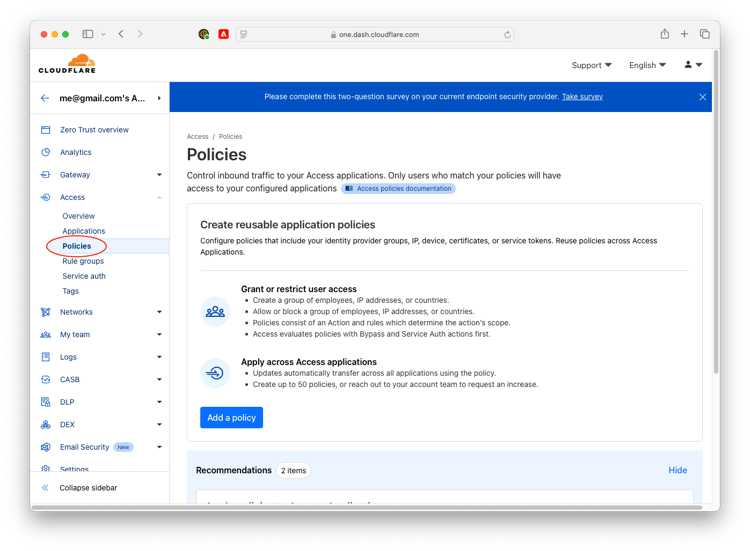Open Access policies documentation link

pos(398,188)
